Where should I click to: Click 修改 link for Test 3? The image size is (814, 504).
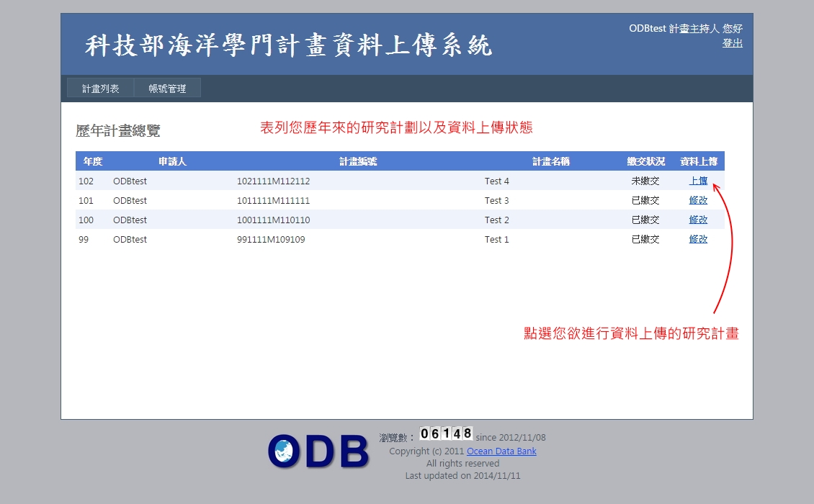pos(698,200)
